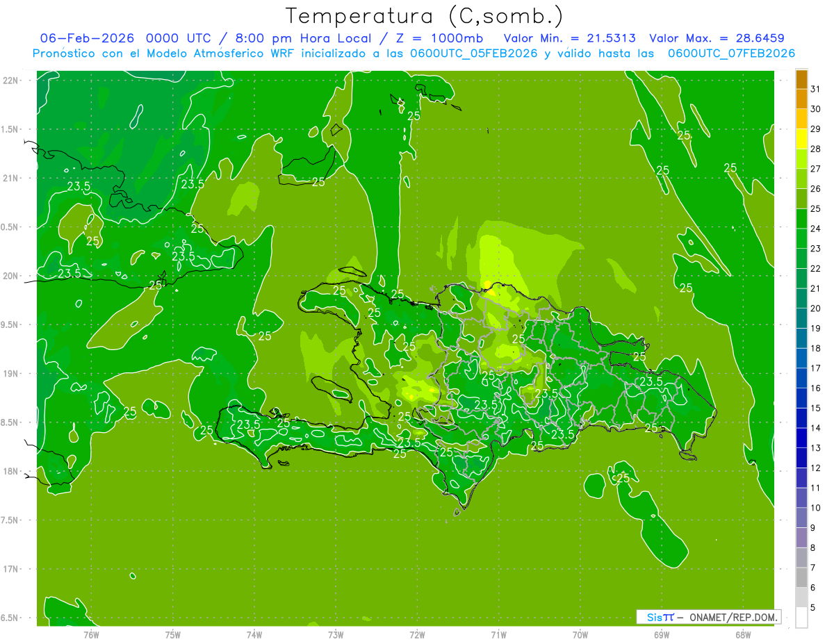Image resolution: width=834 pixels, height=644 pixels.
Task: Click the '75W' longitude axis label
Action: pos(173,634)
